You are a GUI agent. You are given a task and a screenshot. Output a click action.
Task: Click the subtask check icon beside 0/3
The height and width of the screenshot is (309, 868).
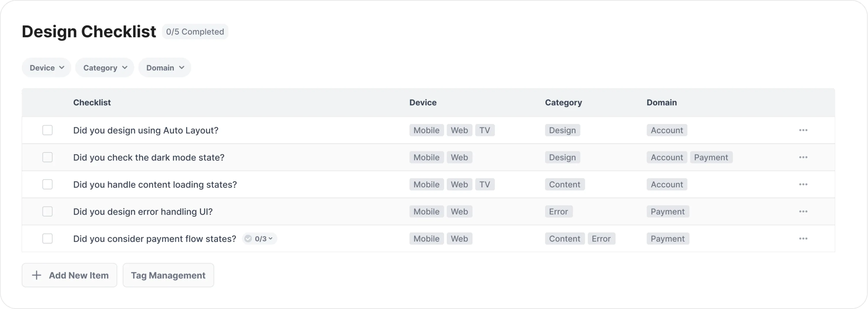pyautogui.click(x=248, y=239)
